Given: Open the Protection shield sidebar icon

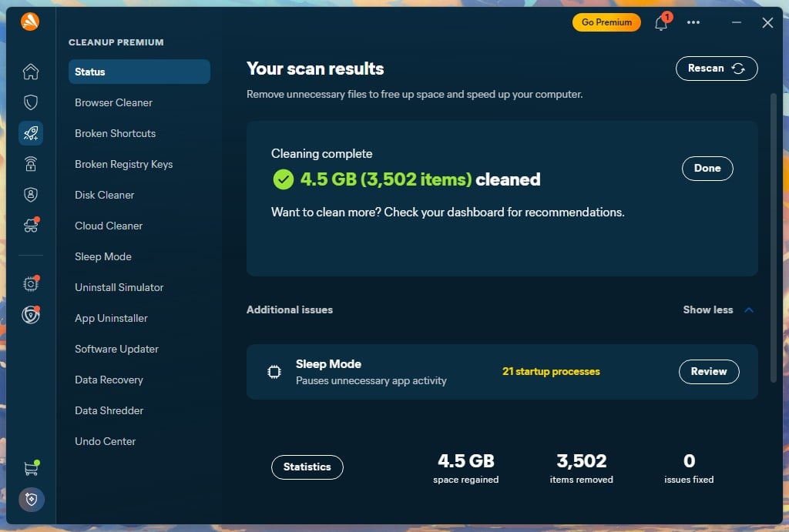Looking at the screenshot, I should 31,102.
